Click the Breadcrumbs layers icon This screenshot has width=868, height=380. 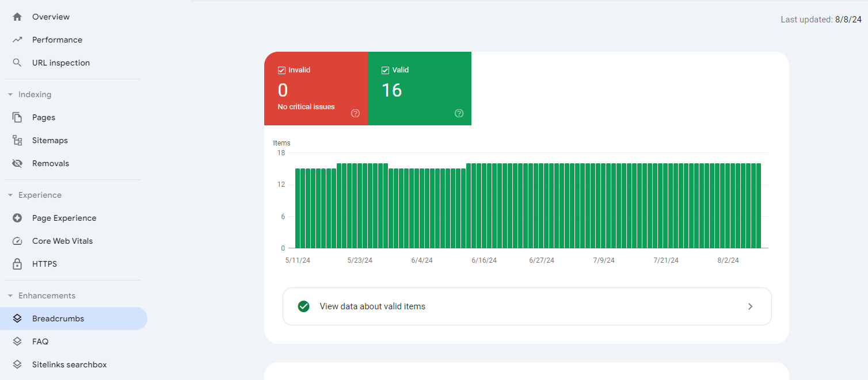17,318
